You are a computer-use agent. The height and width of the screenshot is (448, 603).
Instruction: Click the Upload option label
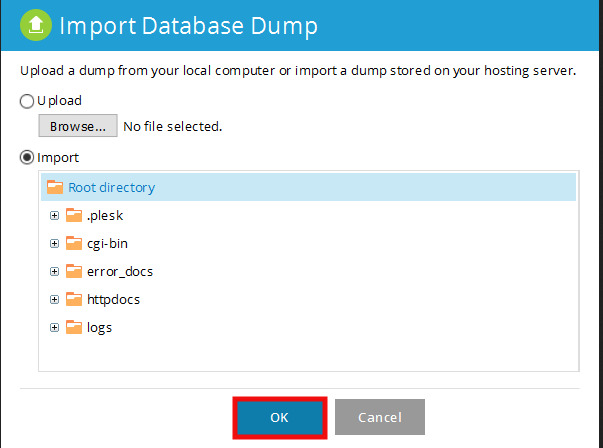tap(59, 101)
